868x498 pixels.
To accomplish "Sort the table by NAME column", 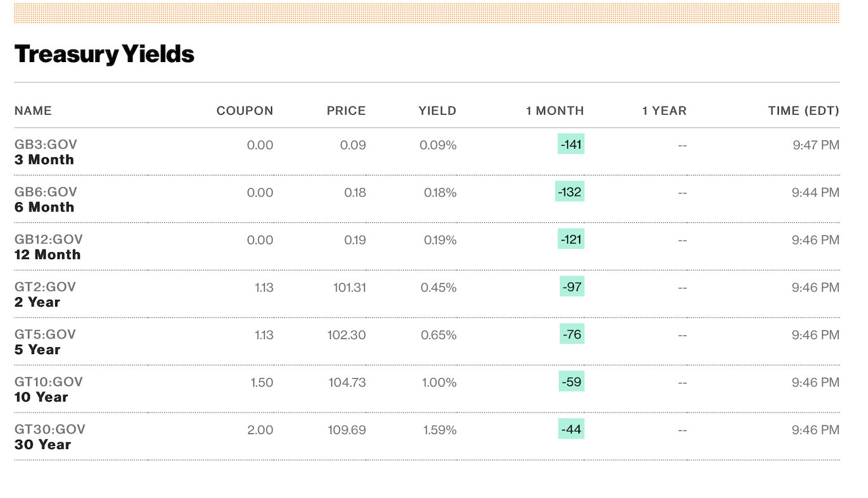I will click(x=33, y=110).
